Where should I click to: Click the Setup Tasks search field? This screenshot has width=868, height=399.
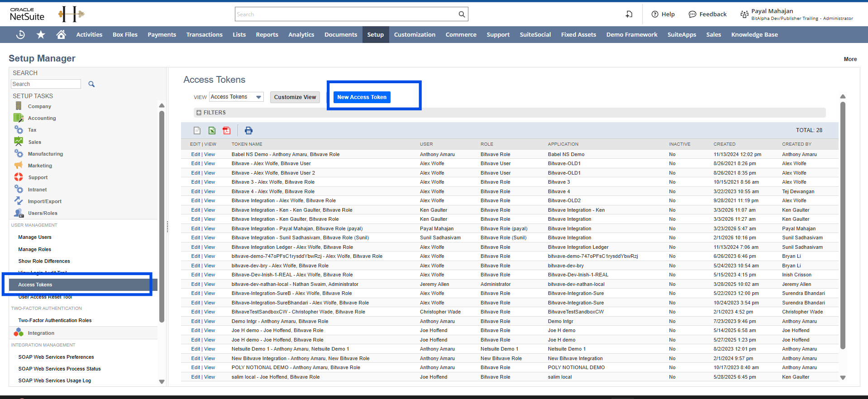(46, 84)
